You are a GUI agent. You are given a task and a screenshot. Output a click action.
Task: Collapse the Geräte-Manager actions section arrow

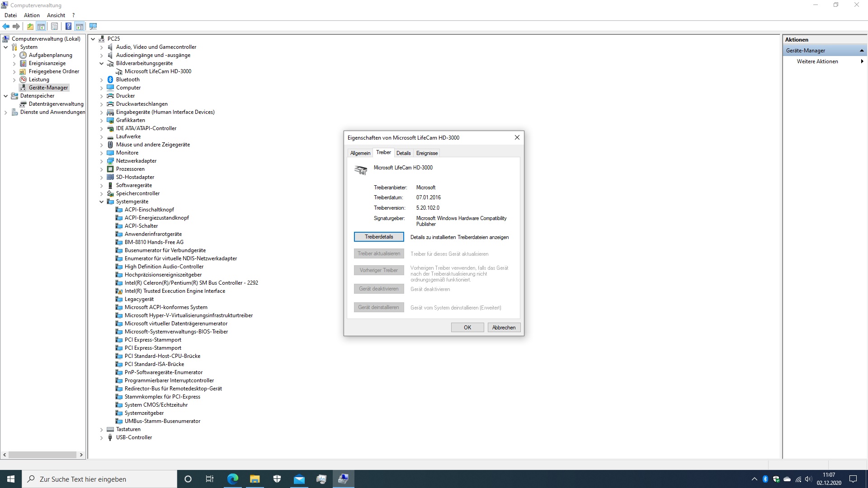tap(862, 51)
